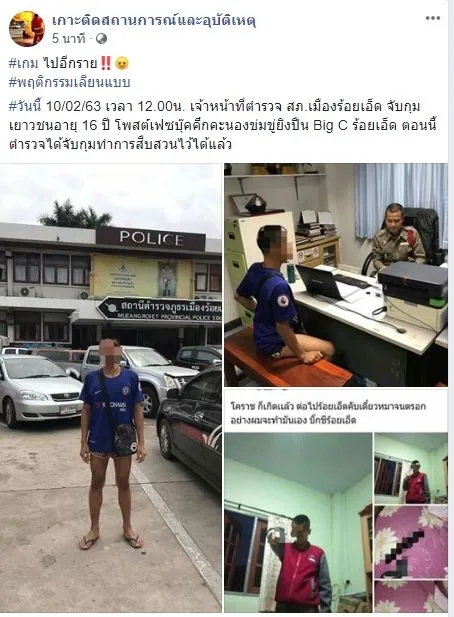Click the sad face emoji
Screen dimensions: 454x617
point(122,63)
